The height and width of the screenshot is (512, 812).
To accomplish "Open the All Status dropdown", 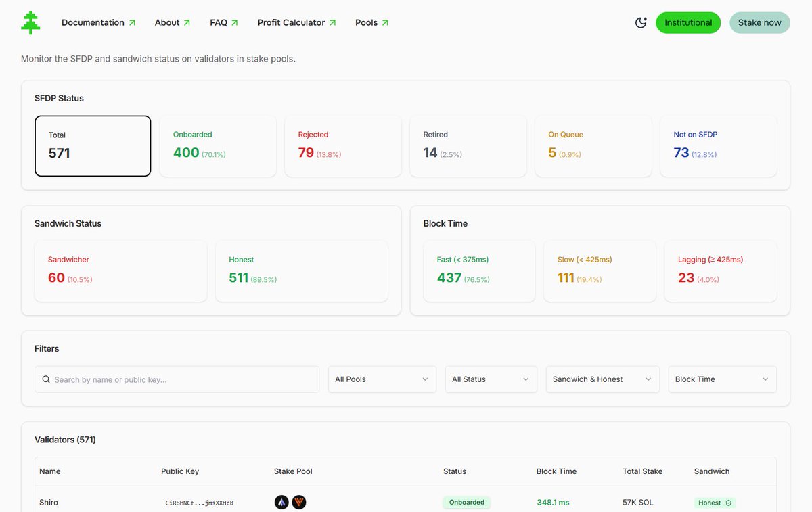I will click(x=491, y=379).
